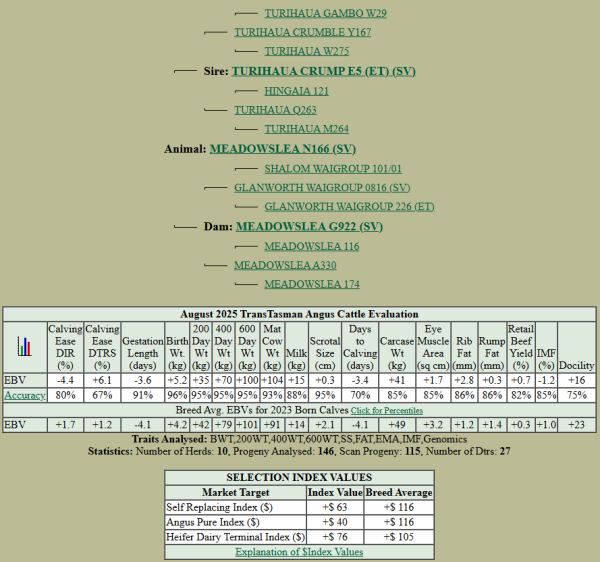
Task: Select the 91% Gestation Length accuracy value
Action: coord(143,395)
